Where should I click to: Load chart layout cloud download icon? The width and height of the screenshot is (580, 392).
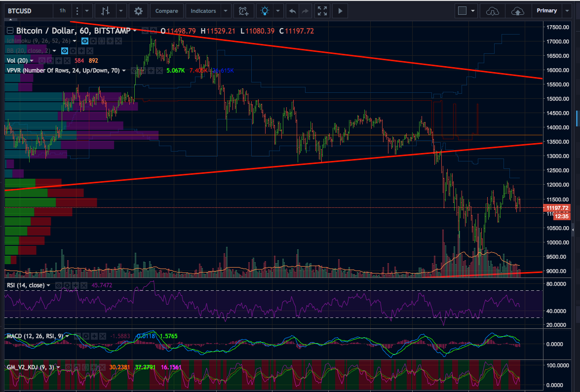[492, 11]
